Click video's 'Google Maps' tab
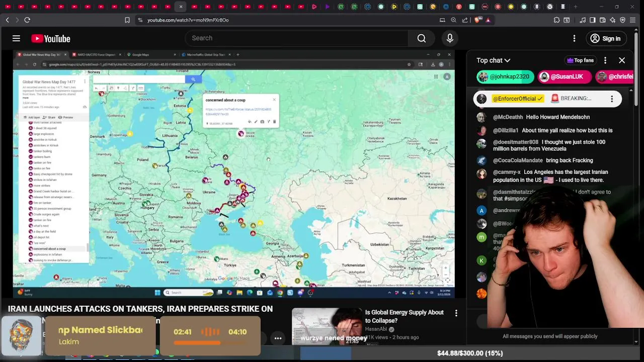Viewport: 644px width, 362px height. [x=151, y=54]
